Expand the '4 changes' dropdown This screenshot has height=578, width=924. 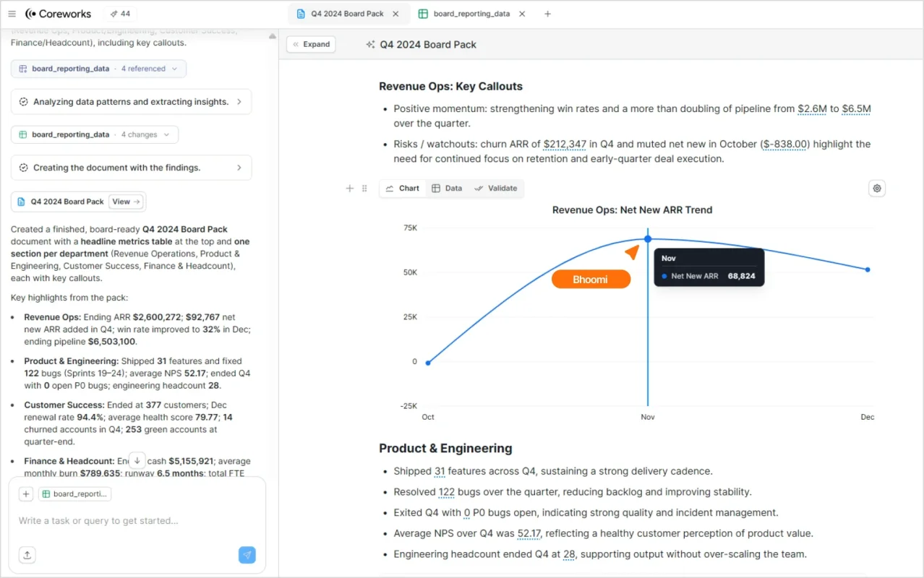pyautogui.click(x=144, y=134)
